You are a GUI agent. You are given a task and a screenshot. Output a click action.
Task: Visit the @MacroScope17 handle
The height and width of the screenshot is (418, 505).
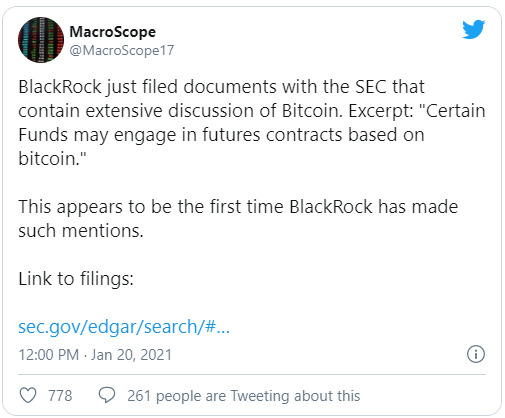(x=121, y=50)
